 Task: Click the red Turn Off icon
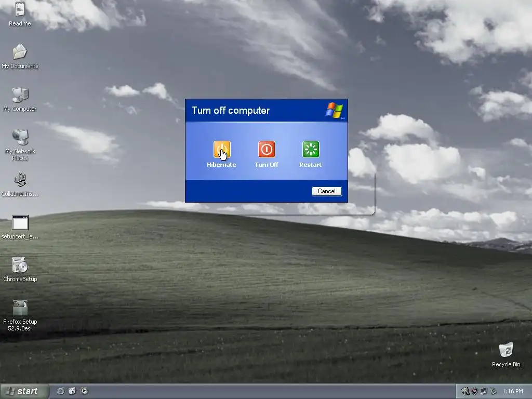(x=267, y=150)
